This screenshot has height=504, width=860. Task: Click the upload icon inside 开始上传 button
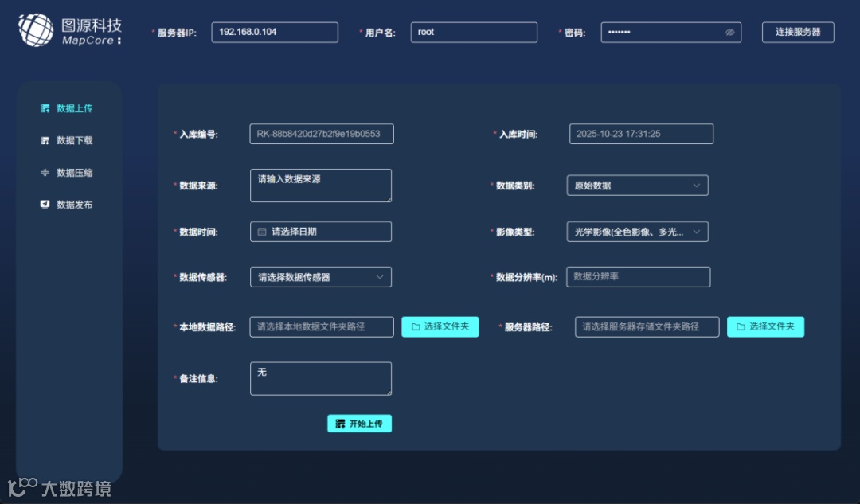tap(340, 423)
